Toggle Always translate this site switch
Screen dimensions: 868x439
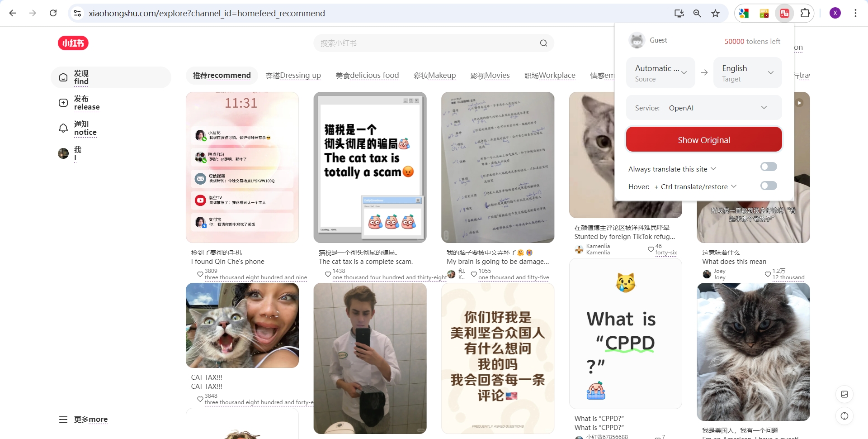pyautogui.click(x=768, y=167)
